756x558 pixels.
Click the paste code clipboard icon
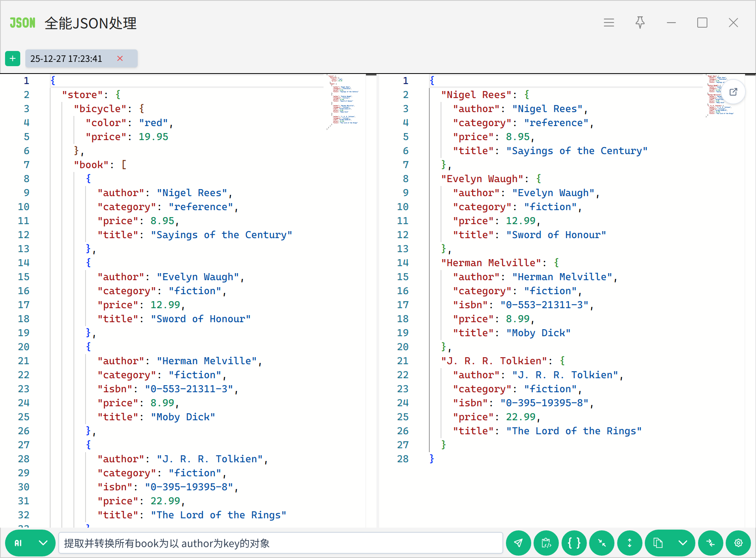(546, 543)
